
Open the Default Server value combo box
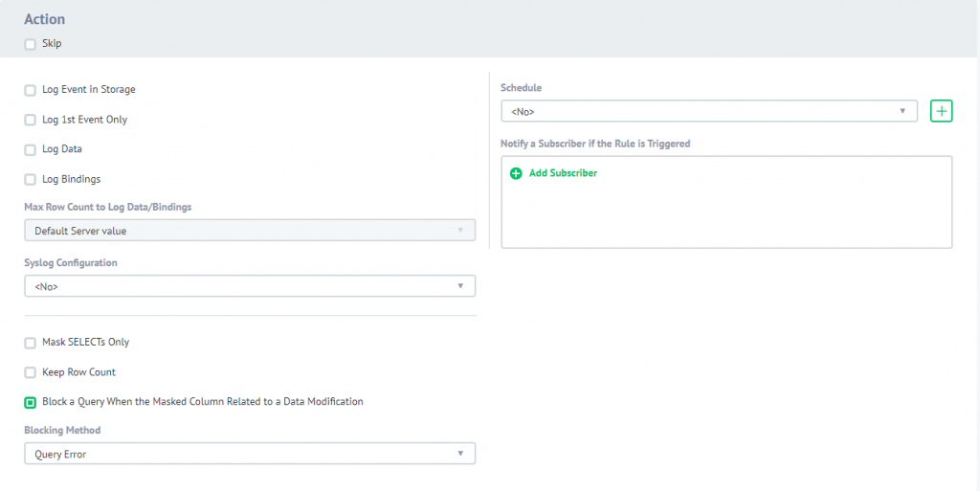(x=239, y=231)
